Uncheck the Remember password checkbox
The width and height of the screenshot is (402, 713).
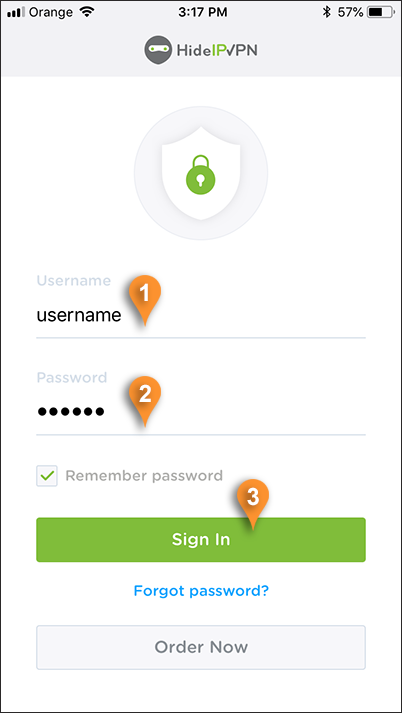point(47,476)
